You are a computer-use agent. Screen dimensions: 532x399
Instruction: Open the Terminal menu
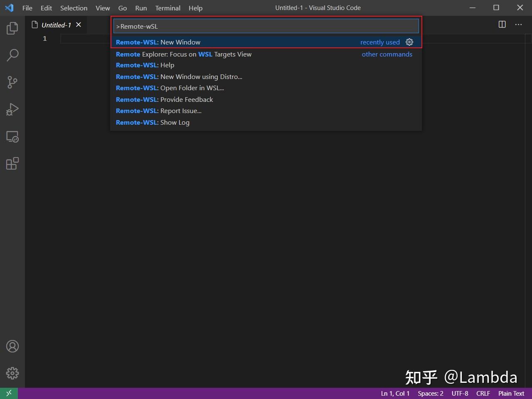167,8
